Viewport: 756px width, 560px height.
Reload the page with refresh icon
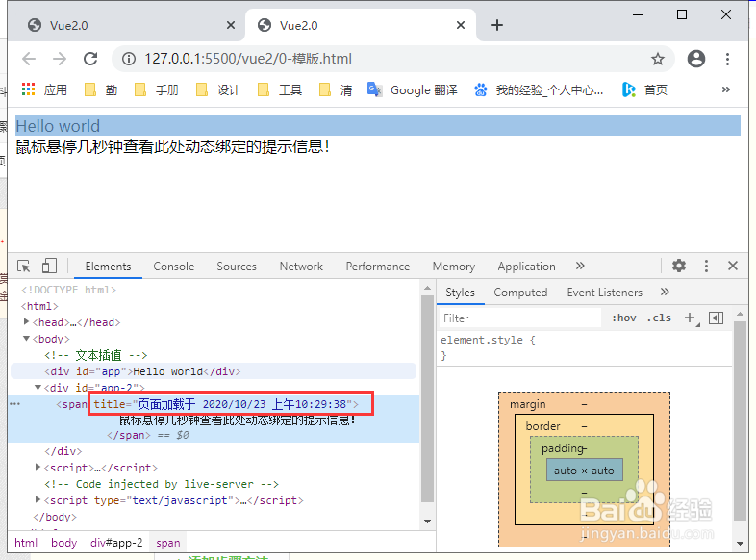tap(90, 59)
